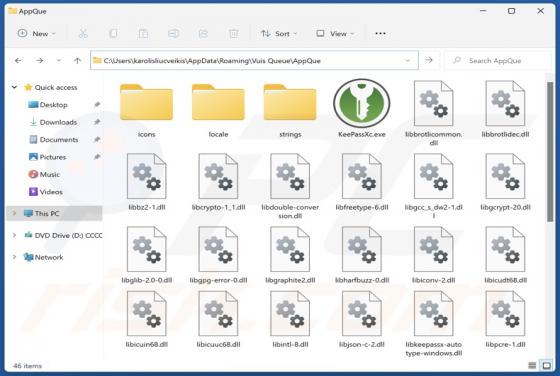Select libjson-c-2.dll file
Image resolution: width=560 pixels, height=376 pixels.
click(x=362, y=320)
